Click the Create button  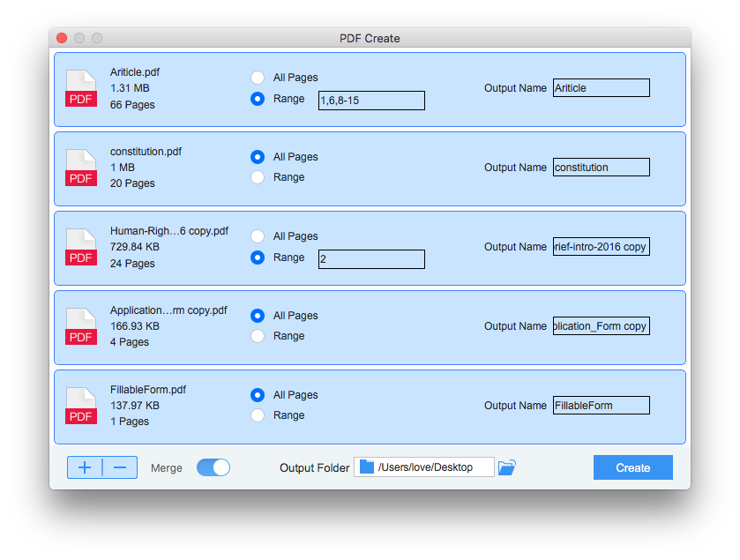(x=632, y=467)
